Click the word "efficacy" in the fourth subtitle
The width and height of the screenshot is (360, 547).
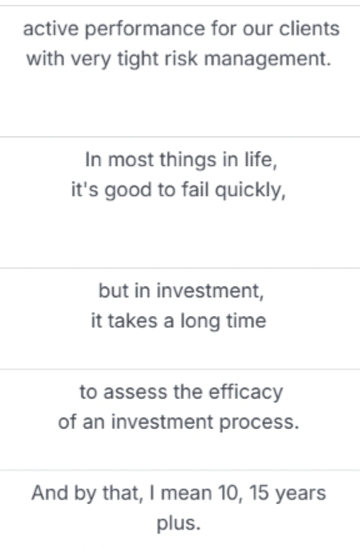click(x=246, y=392)
